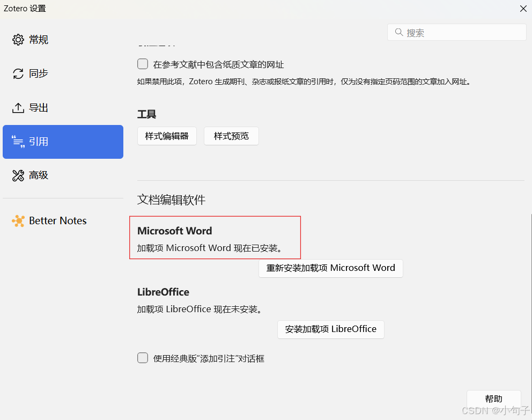Click the gear icon beside 常规
Screen dimensions: 532x420
18,40
